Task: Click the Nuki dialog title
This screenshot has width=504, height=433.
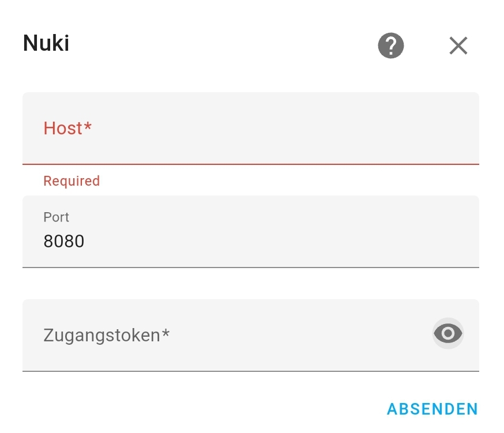Action: [x=46, y=43]
